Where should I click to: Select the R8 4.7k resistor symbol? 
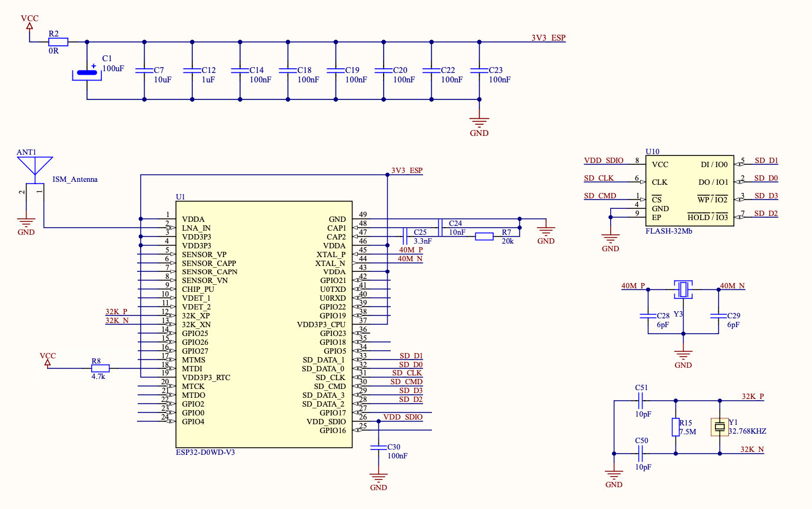tap(101, 368)
